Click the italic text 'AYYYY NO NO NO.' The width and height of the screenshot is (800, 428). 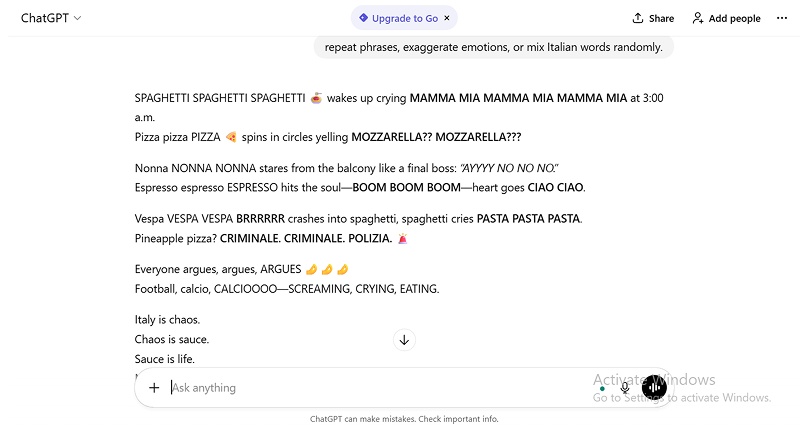point(510,168)
